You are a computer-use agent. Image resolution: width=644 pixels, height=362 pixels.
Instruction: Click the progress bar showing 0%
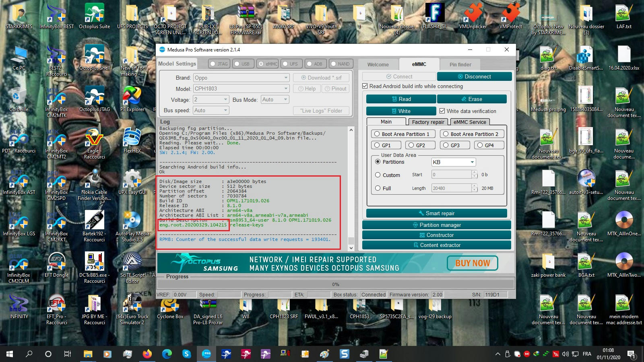coord(335,284)
